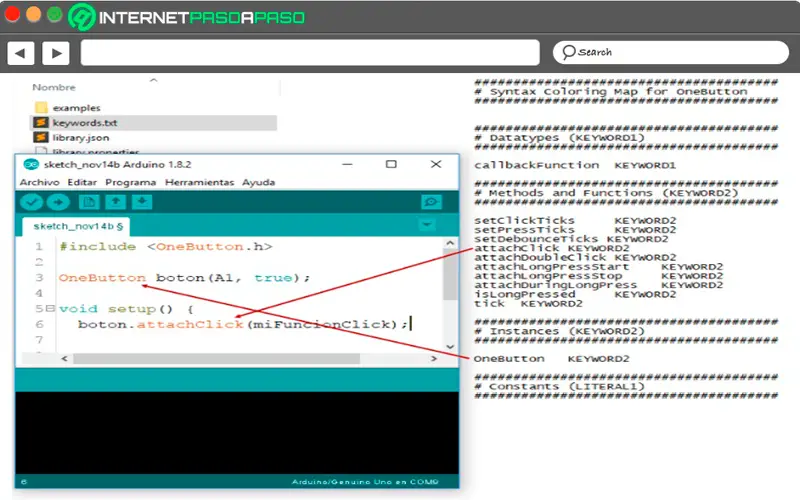800x500 pixels.
Task: Click the vertical scrollbar thumb in editor
Action: [450, 274]
